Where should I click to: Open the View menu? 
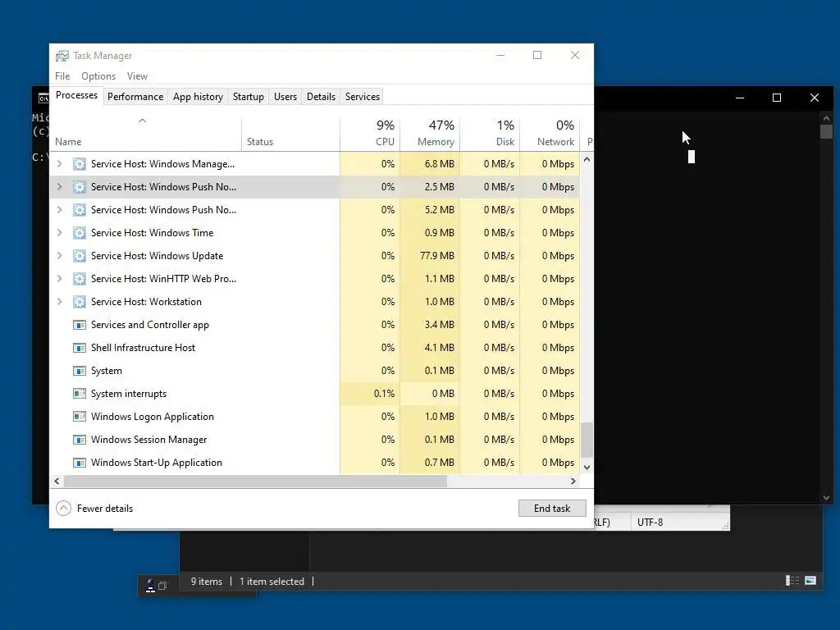point(137,76)
